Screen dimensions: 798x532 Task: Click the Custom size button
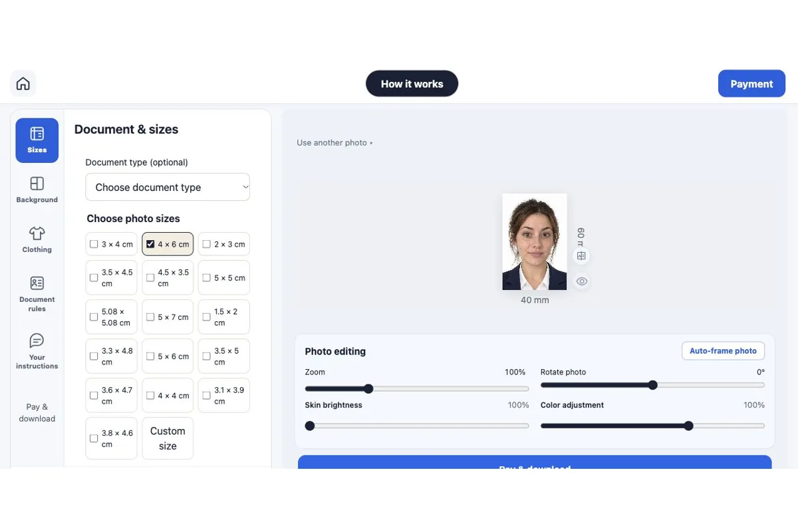click(168, 438)
